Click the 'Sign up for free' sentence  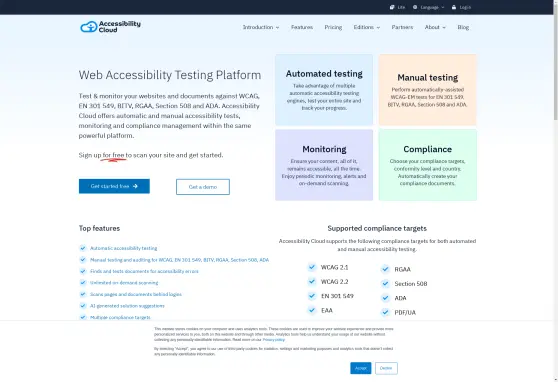pyautogui.click(x=151, y=155)
